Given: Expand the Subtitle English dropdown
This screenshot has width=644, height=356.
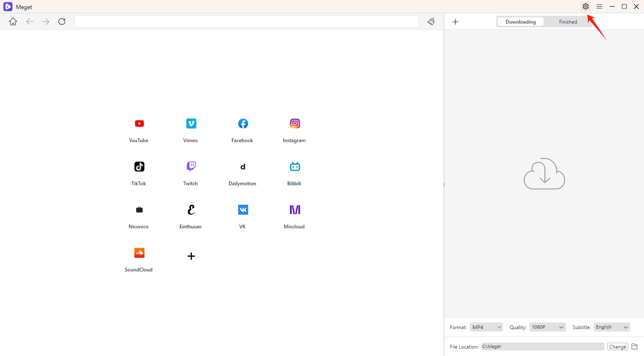Looking at the screenshot, I should click(612, 327).
